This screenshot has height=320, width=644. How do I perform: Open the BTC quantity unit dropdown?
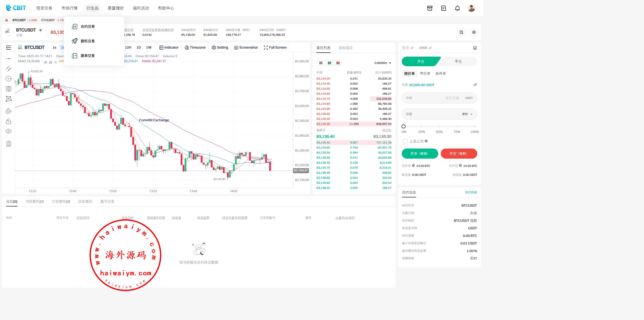[467, 114]
